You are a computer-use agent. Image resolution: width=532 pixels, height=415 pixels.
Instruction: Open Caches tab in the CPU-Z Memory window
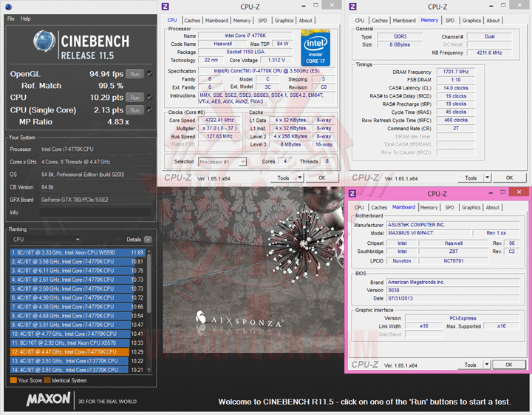click(379, 21)
